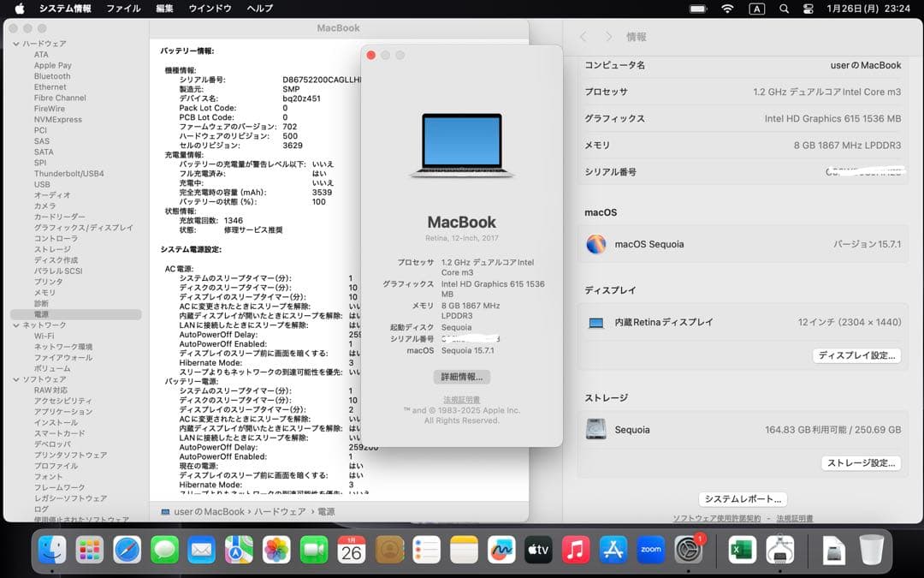Open System Settings with the notification badge
The width and height of the screenshot is (924, 578).
pos(690,551)
